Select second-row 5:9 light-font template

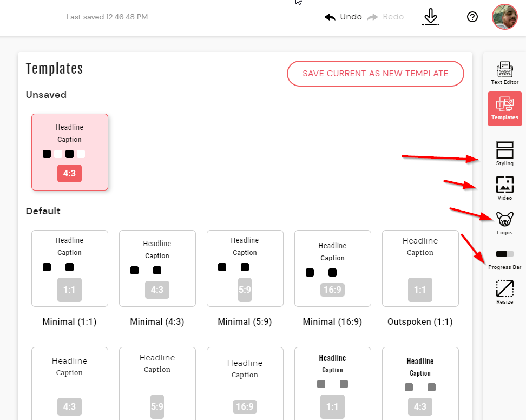(157, 383)
